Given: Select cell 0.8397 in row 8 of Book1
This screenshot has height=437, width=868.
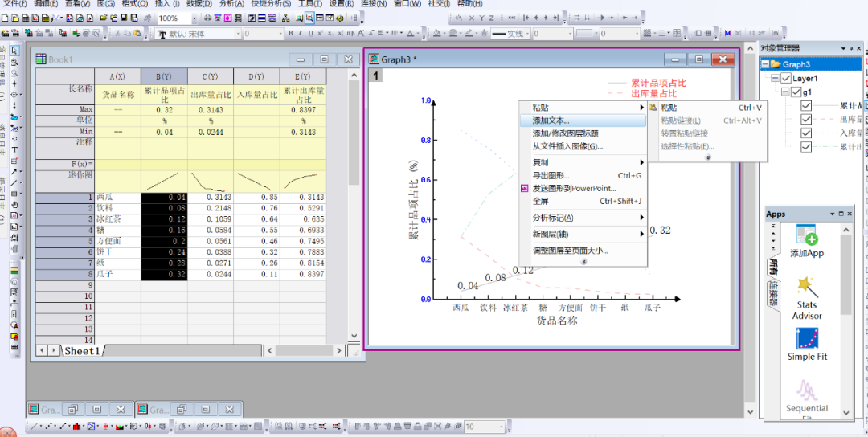Looking at the screenshot, I should (303, 275).
